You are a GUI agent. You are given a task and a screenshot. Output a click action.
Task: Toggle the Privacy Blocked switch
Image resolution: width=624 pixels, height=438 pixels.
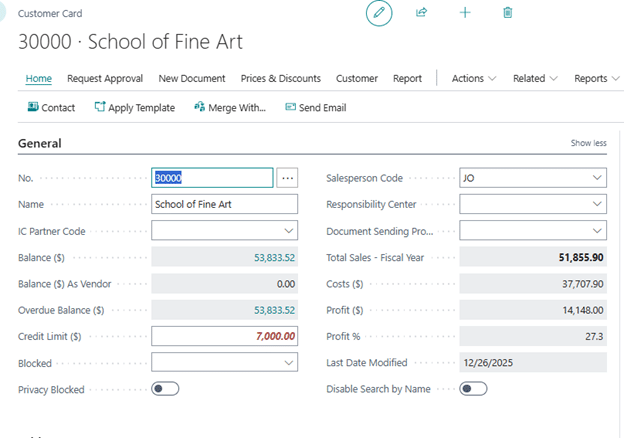tap(165, 389)
